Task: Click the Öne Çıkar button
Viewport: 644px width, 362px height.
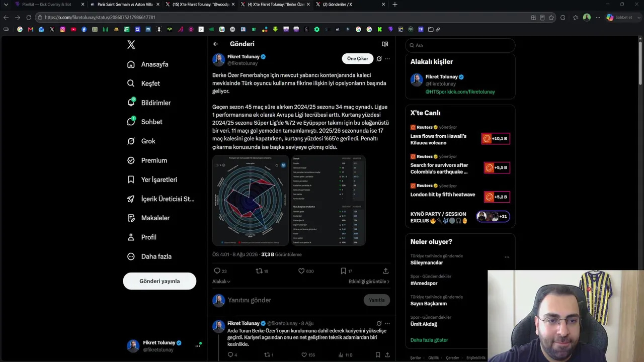Action: point(358,59)
